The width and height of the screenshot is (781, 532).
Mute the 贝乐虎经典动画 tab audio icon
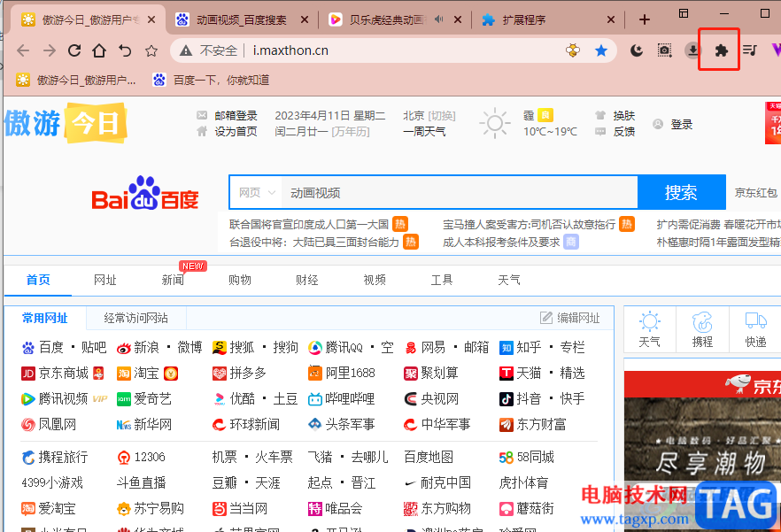pyautogui.click(x=438, y=19)
